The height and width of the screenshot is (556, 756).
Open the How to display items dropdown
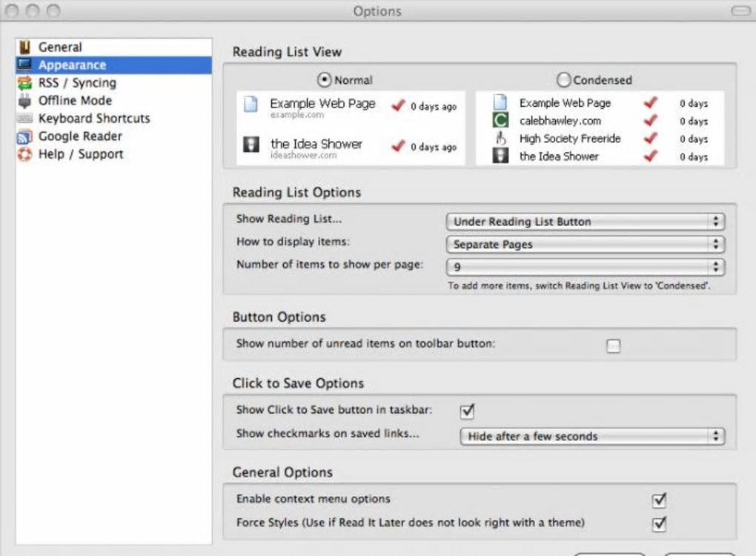pyautogui.click(x=586, y=244)
